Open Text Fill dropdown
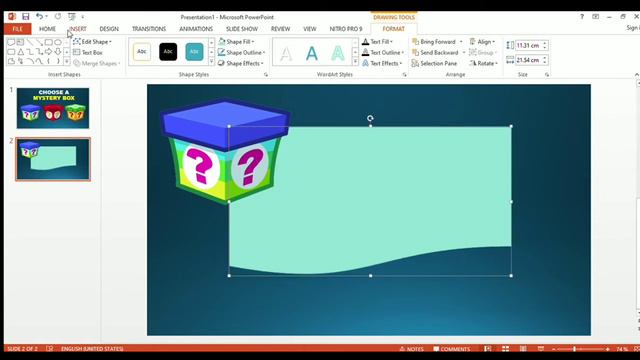Viewport: 640px width, 360px height. 378,42
